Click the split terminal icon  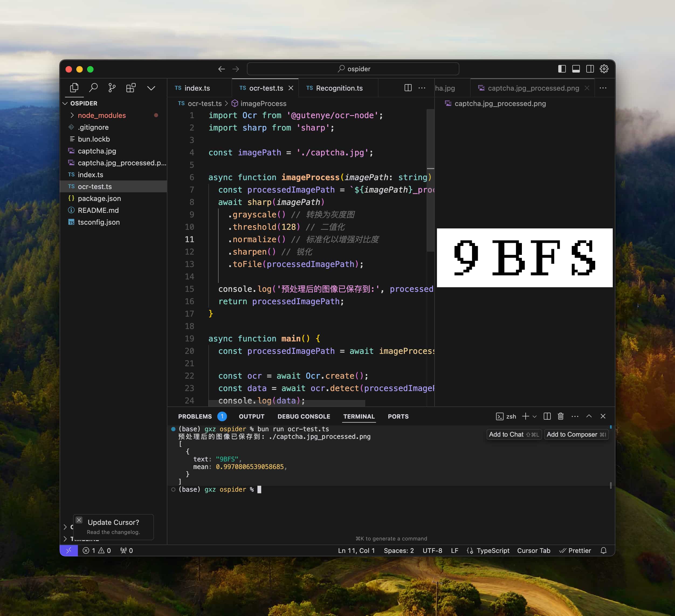coord(547,416)
